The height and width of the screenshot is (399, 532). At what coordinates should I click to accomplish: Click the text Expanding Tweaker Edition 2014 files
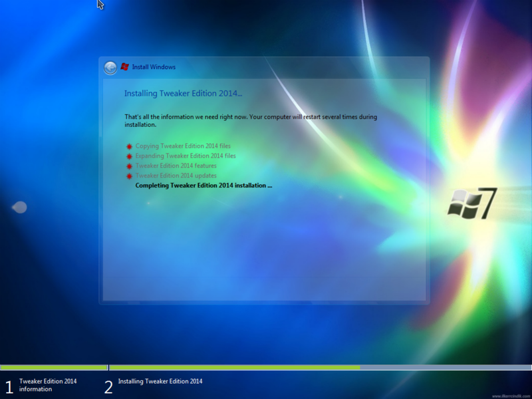tap(186, 156)
